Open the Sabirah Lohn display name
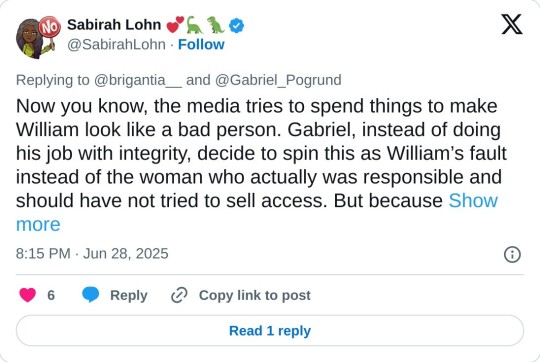 [x=114, y=25]
